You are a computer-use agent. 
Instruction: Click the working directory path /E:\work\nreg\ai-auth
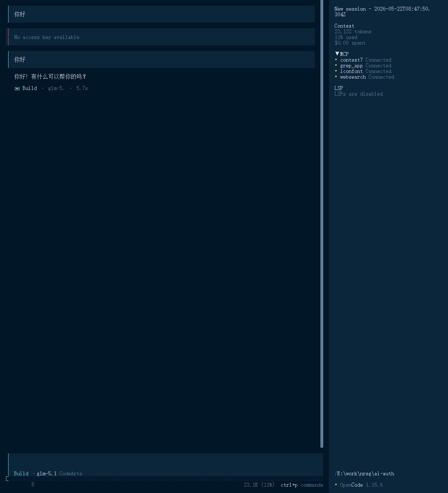pos(364,474)
